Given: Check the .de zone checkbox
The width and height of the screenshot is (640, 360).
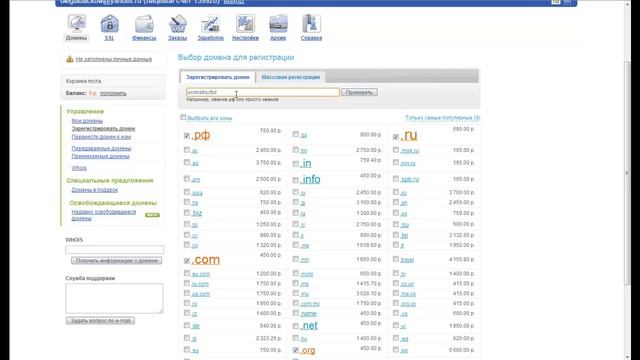Looking at the screenshot, I should (187, 325).
